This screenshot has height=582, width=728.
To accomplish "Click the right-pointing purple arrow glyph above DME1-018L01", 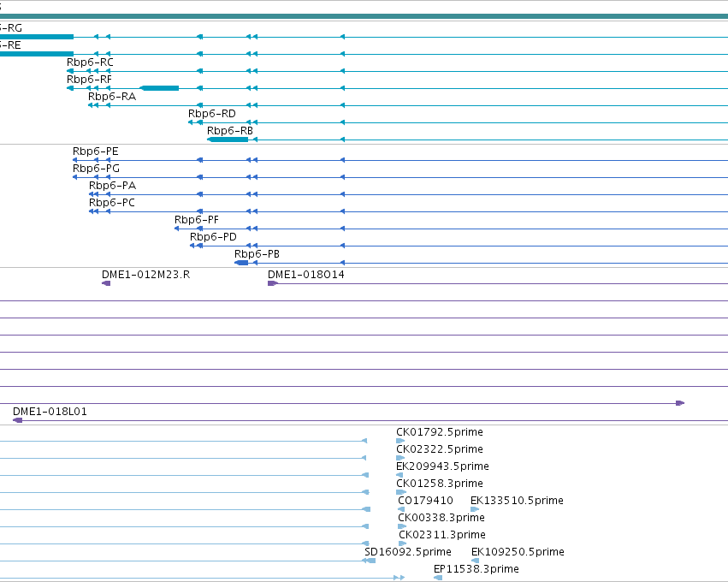I will point(680,403).
